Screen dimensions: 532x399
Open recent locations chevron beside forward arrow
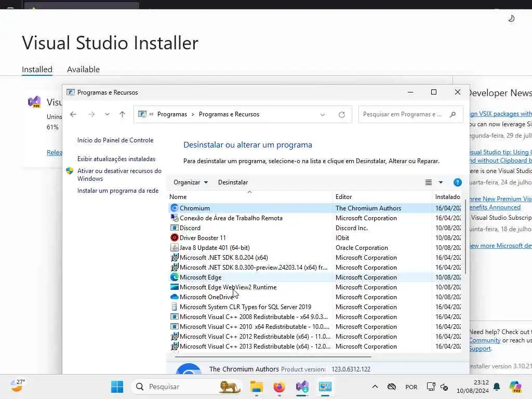click(x=107, y=114)
